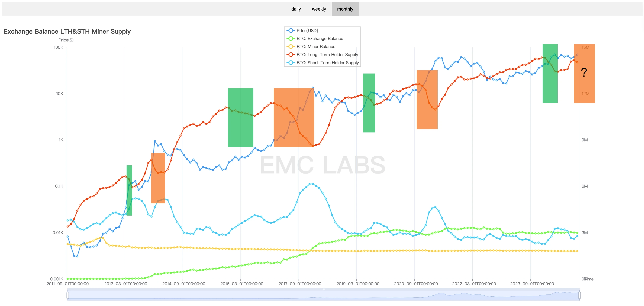Image resolution: width=644 pixels, height=306 pixels.
Task: Open the monthly tab
Action: point(345,9)
